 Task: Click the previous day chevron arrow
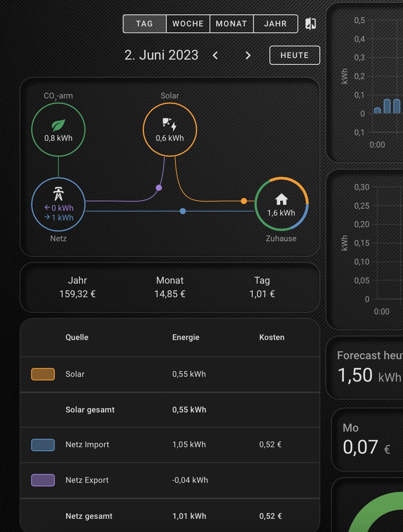tap(215, 55)
